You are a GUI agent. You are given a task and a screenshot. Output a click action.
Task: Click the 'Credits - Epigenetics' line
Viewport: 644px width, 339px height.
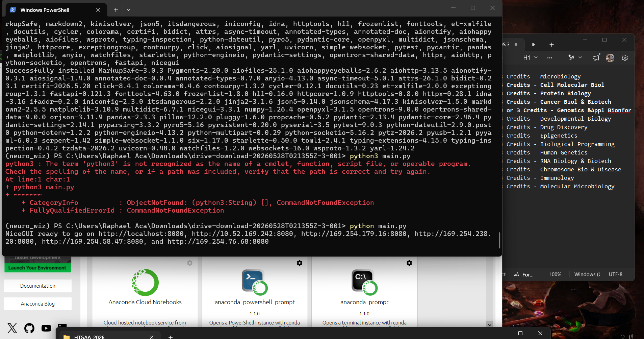(542, 136)
